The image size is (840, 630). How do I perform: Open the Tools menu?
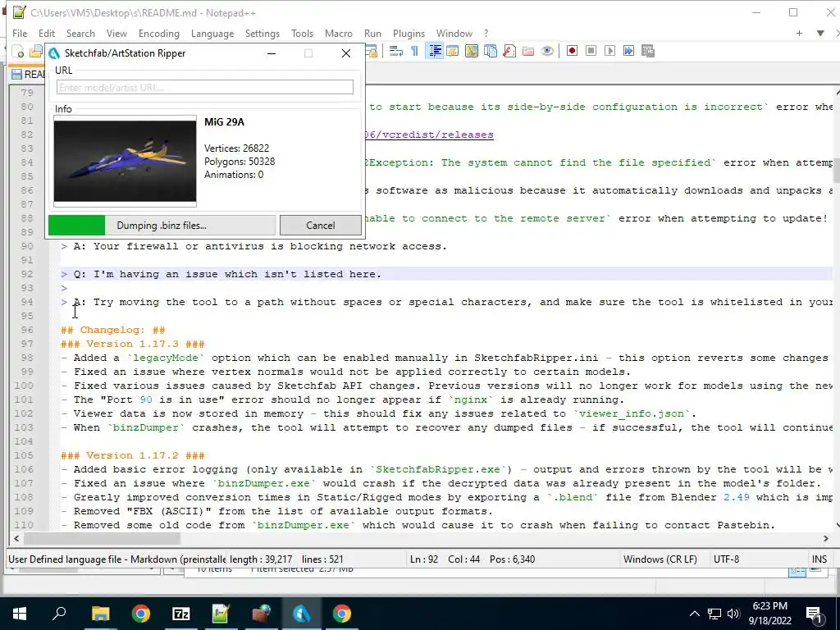pyautogui.click(x=302, y=33)
